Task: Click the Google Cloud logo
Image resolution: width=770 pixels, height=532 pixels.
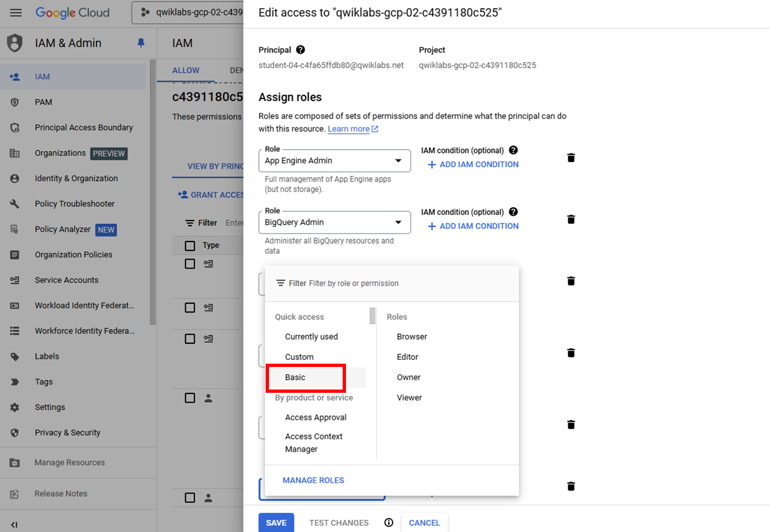Action: click(x=73, y=12)
